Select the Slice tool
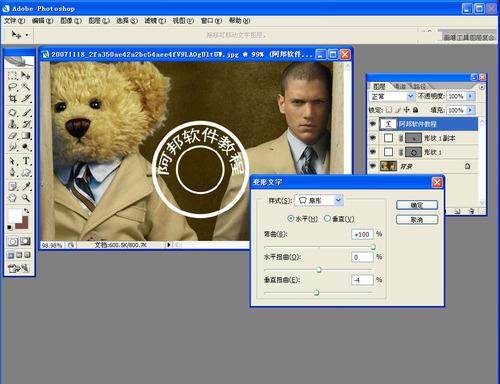The width and height of the screenshot is (500, 384). pyautogui.click(x=26, y=99)
